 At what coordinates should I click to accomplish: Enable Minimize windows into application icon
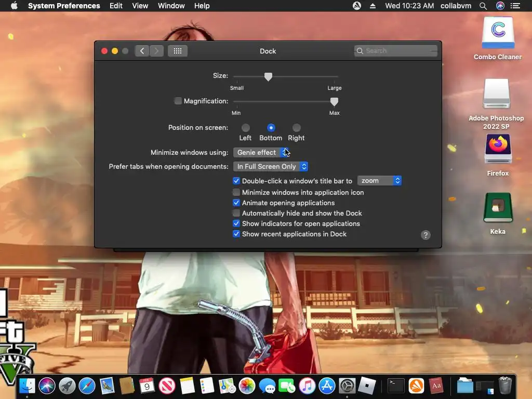(236, 192)
